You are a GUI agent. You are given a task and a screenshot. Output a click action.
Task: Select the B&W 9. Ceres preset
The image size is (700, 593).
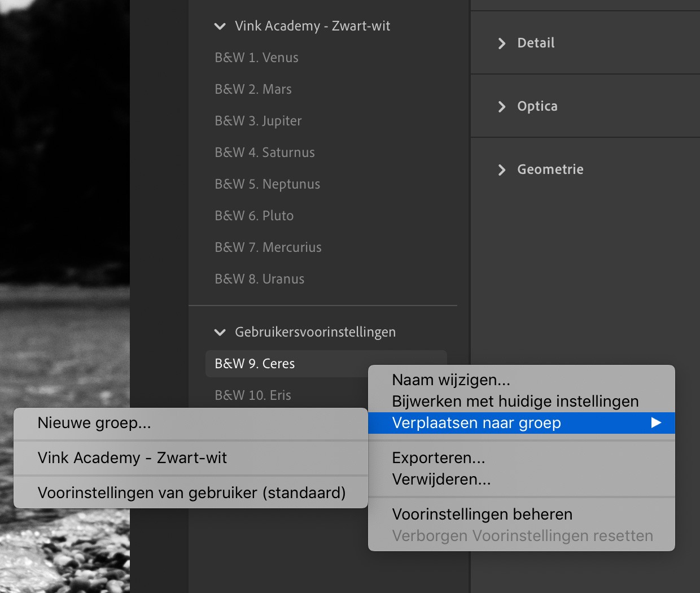[254, 363]
